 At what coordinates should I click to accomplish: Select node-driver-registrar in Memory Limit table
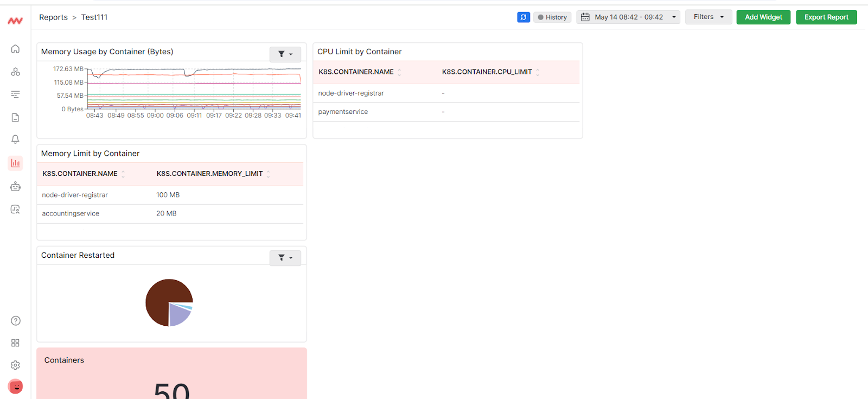(x=170, y=195)
